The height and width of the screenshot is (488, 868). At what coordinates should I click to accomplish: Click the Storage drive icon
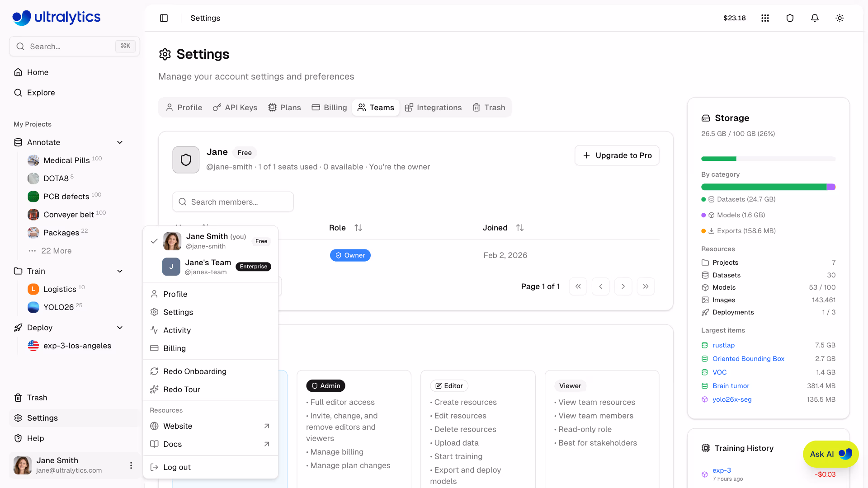coord(706,118)
